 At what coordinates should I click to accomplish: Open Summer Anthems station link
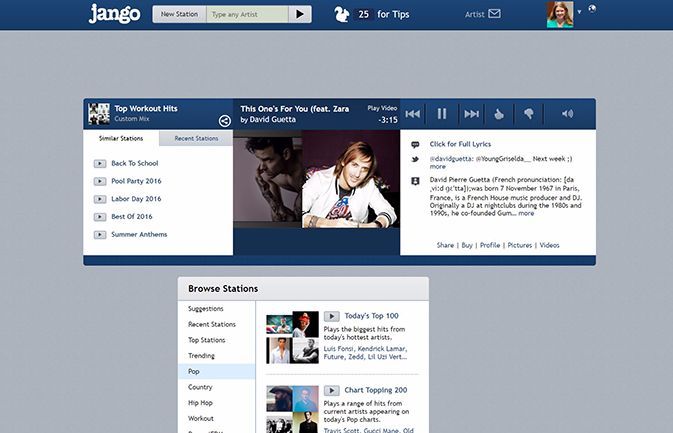[x=139, y=234]
